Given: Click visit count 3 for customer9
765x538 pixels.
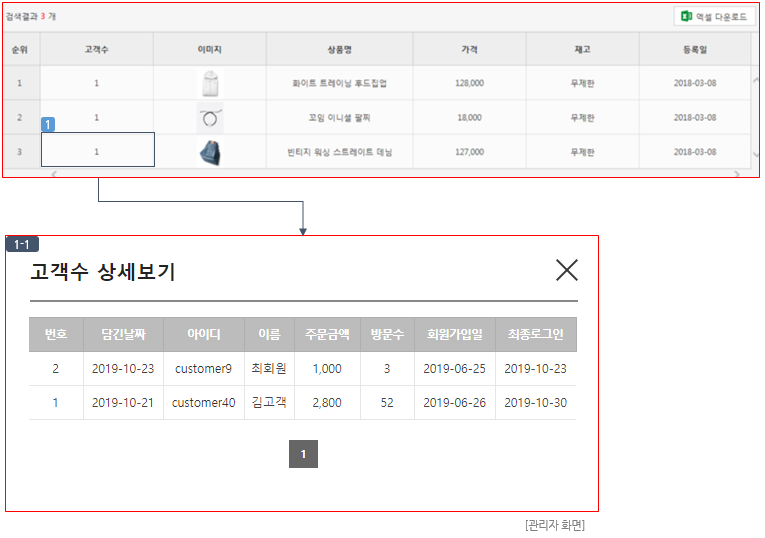Looking at the screenshot, I should tap(387, 369).
